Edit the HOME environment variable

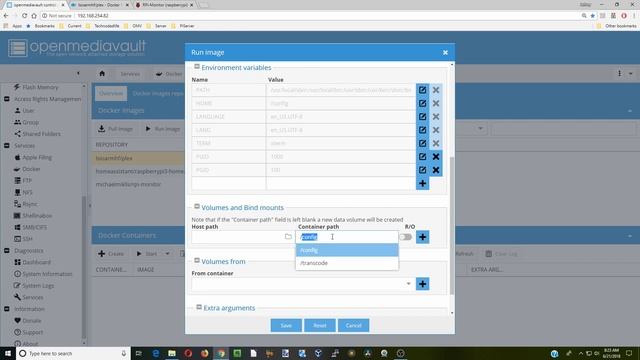pyautogui.click(x=422, y=103)
